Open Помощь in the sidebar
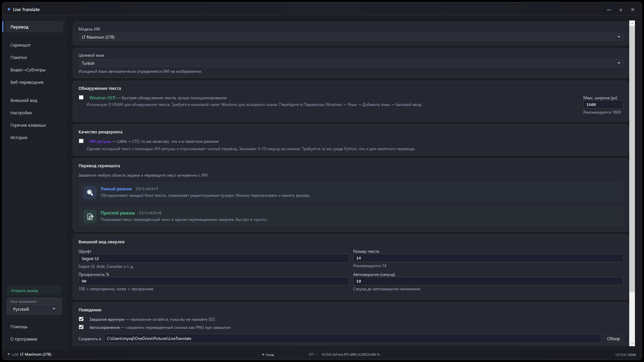This screenshot has width=644, height=362. tap(34, 326)
